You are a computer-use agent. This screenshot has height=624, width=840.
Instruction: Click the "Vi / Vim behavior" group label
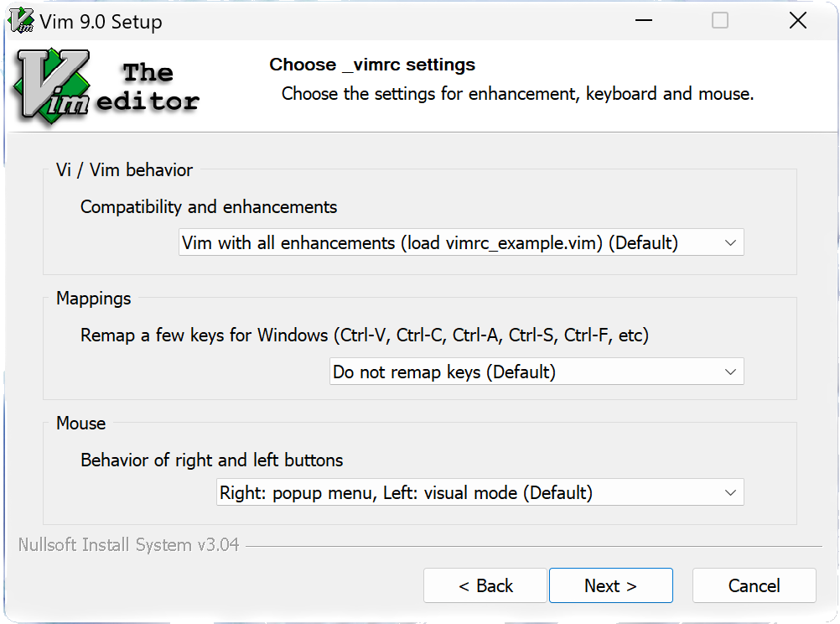click(124, 170)
